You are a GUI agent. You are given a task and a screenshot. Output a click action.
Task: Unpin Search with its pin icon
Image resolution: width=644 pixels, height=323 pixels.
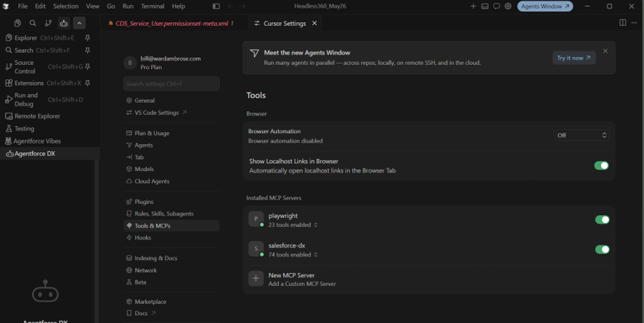[88, 50]
